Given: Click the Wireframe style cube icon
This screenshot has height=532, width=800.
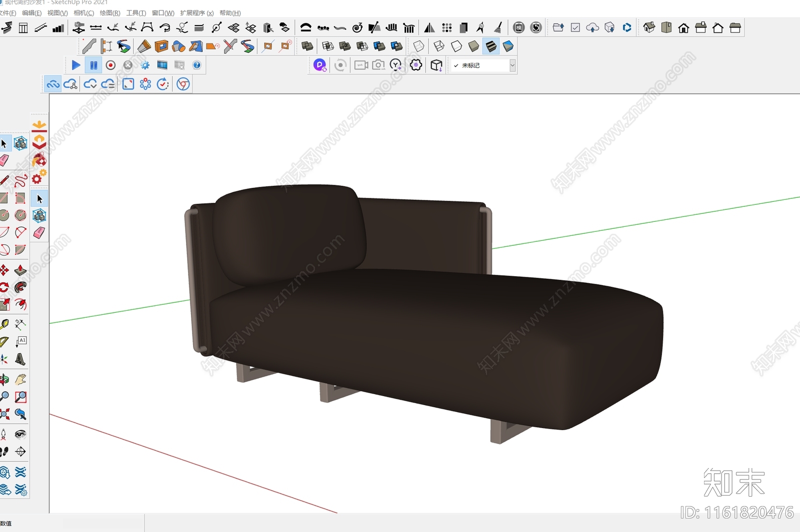Looking at the screenshot, I should pos(438,46).
